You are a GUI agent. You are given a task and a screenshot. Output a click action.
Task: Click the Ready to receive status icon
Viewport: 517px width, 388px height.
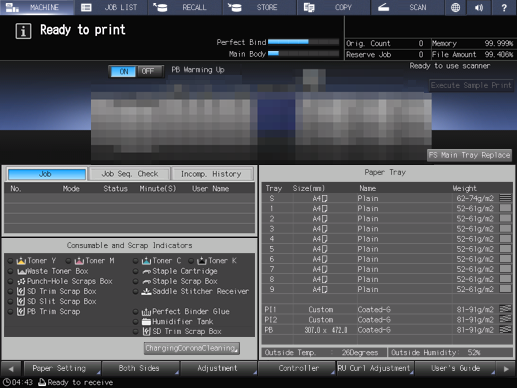[x=42, y=382]
